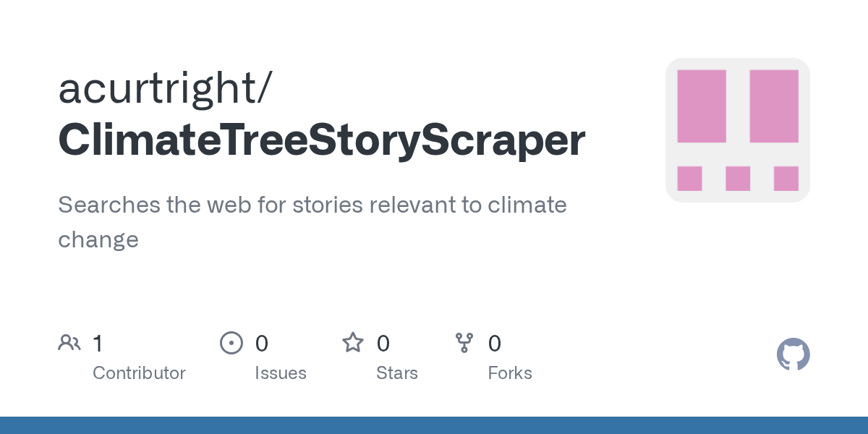
Task: Click the contributor count number 1
Action: coord(98,344)
